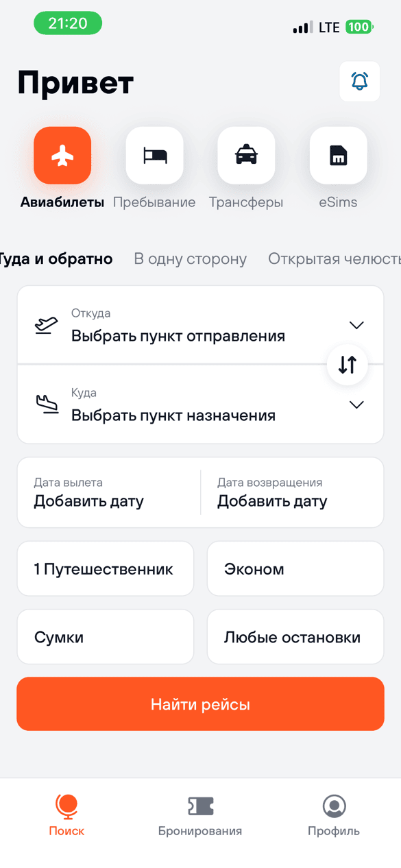Open the 1 Путешественник passenger selector
Viewport: 401px width, 868px height.
click(105, 568)
